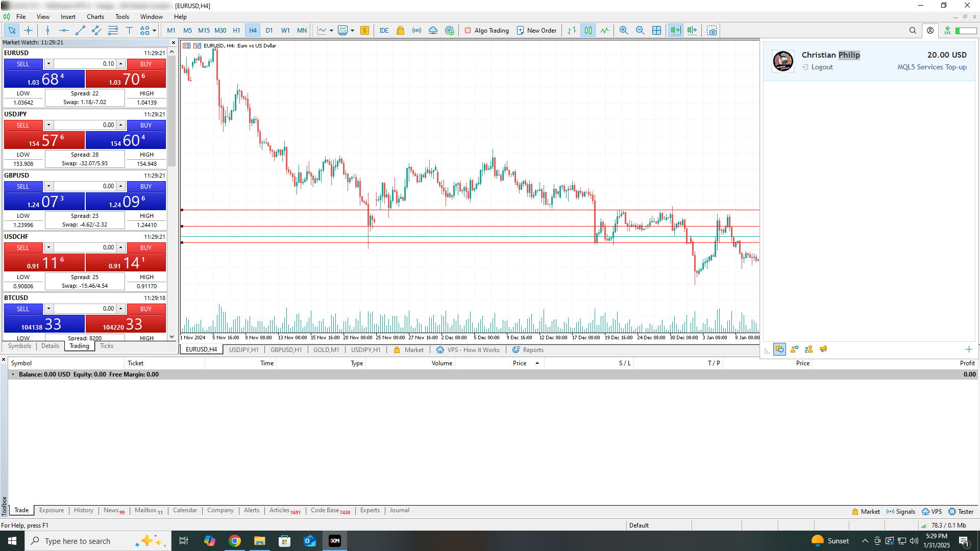The image size is (980, 551).
Task: Open USDJPY volume dropdown arrow
Action: pos(48,125)
